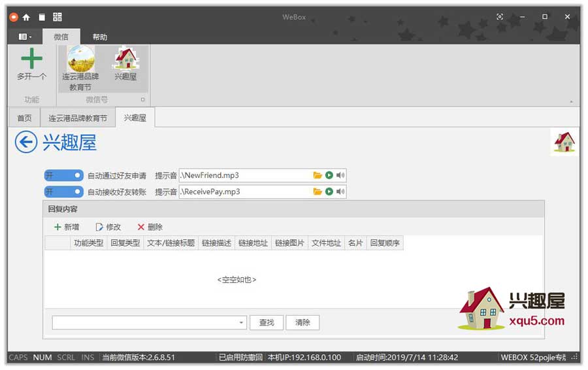Toggle 自动接收好友转账 switch
This screenshot has width=588, height=370.
[64, 192]
